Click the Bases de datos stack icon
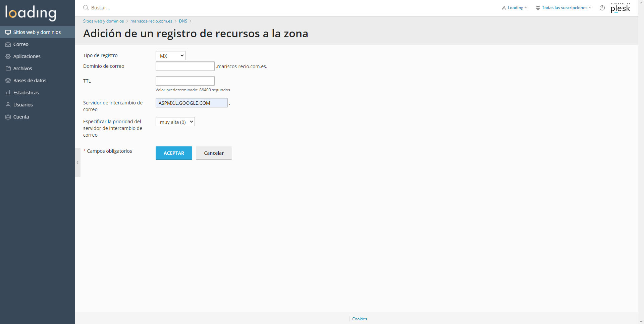The width and height of the screenshot is (644, 324). (8, 81)
